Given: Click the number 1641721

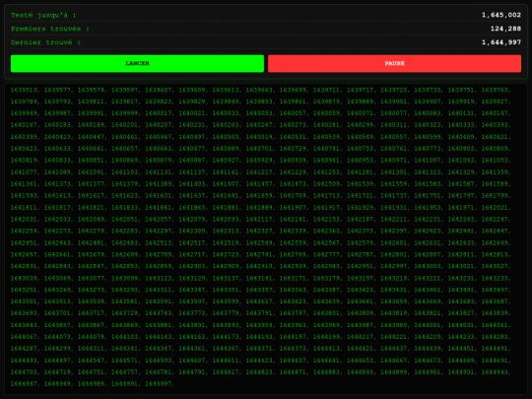Looking at the screenshot, I should 360,195.
